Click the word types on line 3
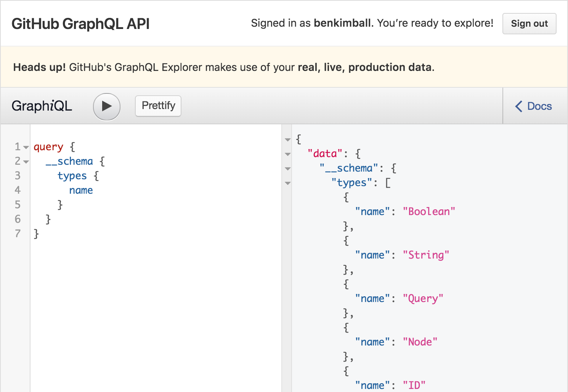Viewport: 568px width, 392px height. coord(72,175)
